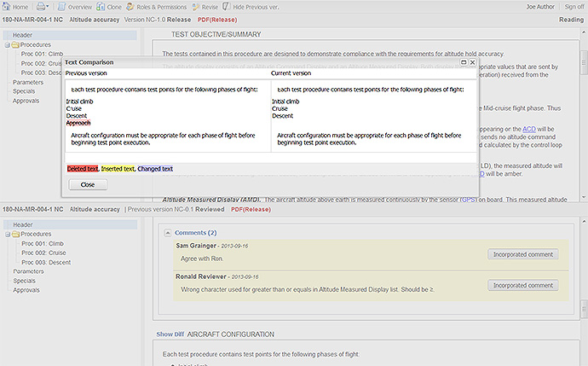
Task: Click the struck-through Approach text
Action: [78, 123]
